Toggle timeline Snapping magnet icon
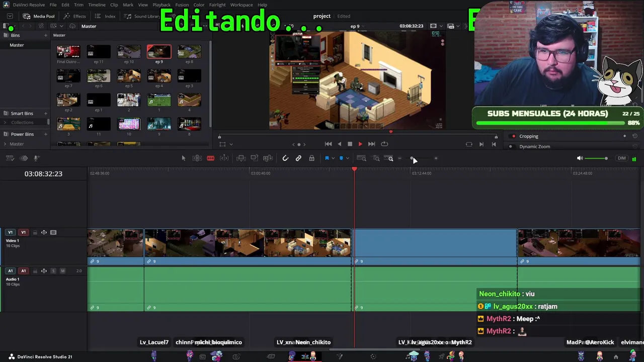The image size is (644, 362). [285, 158]
